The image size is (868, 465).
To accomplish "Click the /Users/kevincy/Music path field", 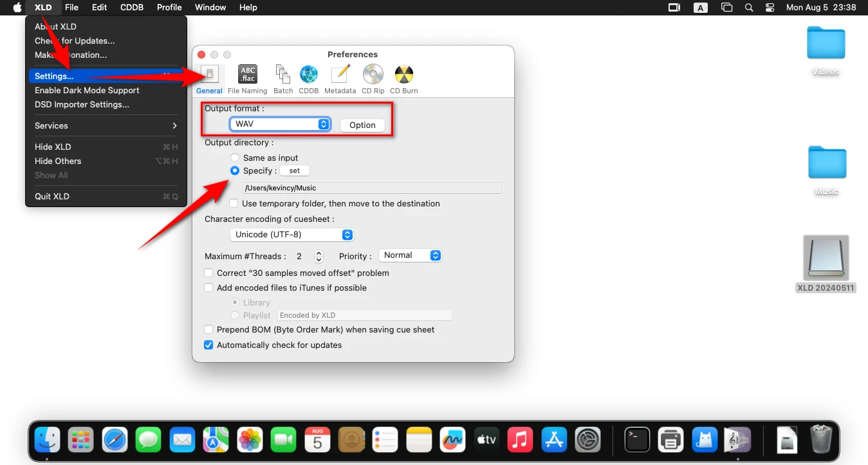I will click(x=372, y=188).
